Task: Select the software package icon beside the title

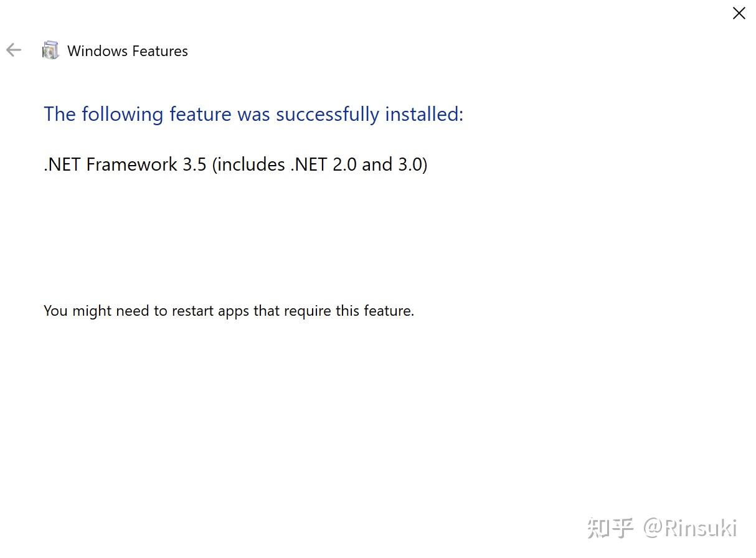Action: click(x=50, y=50)
